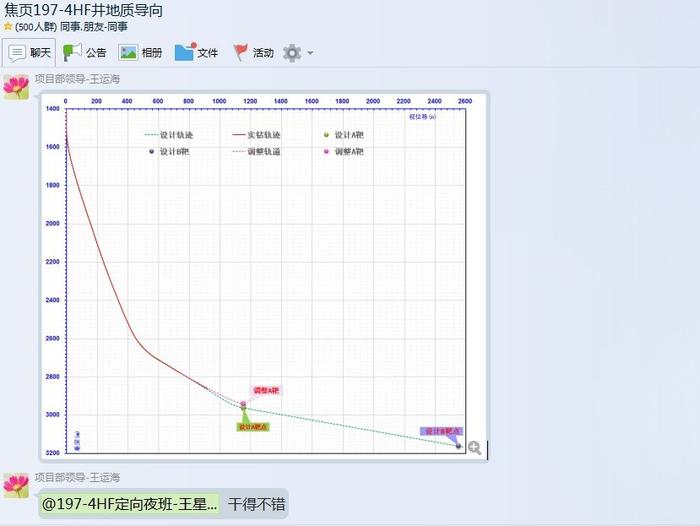
Task: Click the flower avatar above the chart image
Action: [x=16, y=87]
